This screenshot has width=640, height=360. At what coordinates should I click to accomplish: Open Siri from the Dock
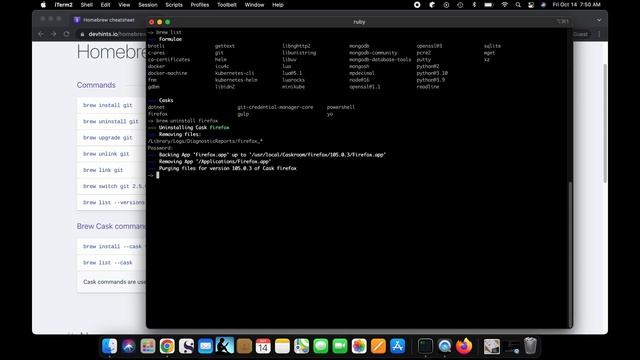pyautogui.click(x=129, y=346)
